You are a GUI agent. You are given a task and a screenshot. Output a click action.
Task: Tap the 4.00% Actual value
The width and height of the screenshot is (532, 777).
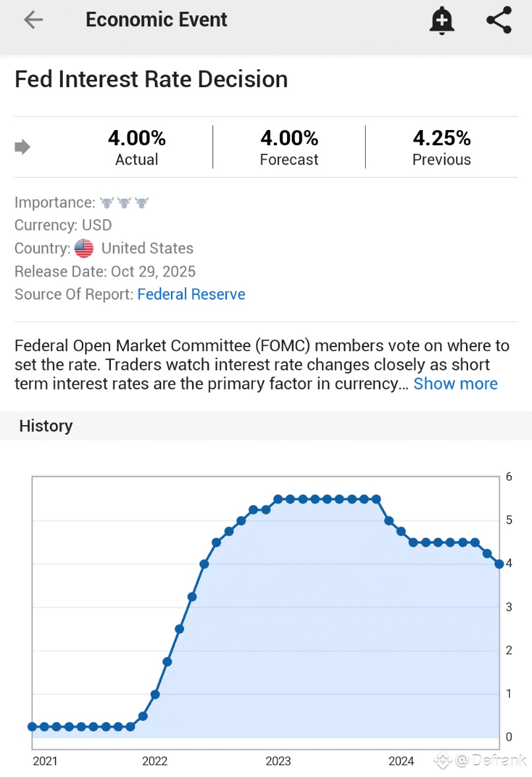(137, 138)
